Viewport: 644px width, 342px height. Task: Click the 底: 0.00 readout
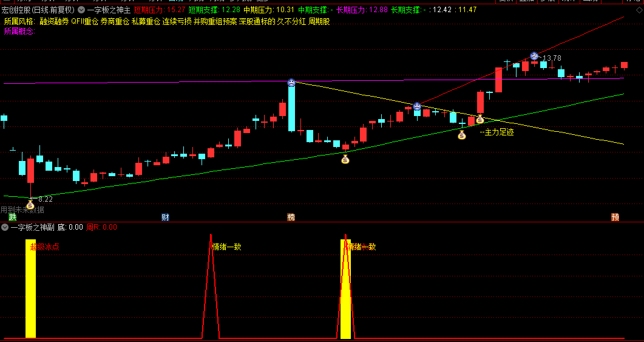pos(70,227)
